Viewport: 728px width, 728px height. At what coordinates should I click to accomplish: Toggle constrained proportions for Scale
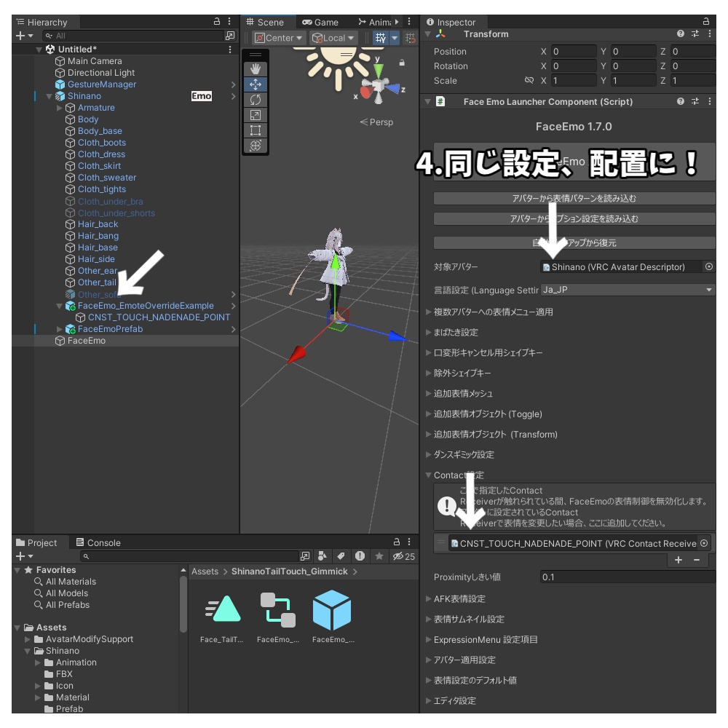pos(529,80)
